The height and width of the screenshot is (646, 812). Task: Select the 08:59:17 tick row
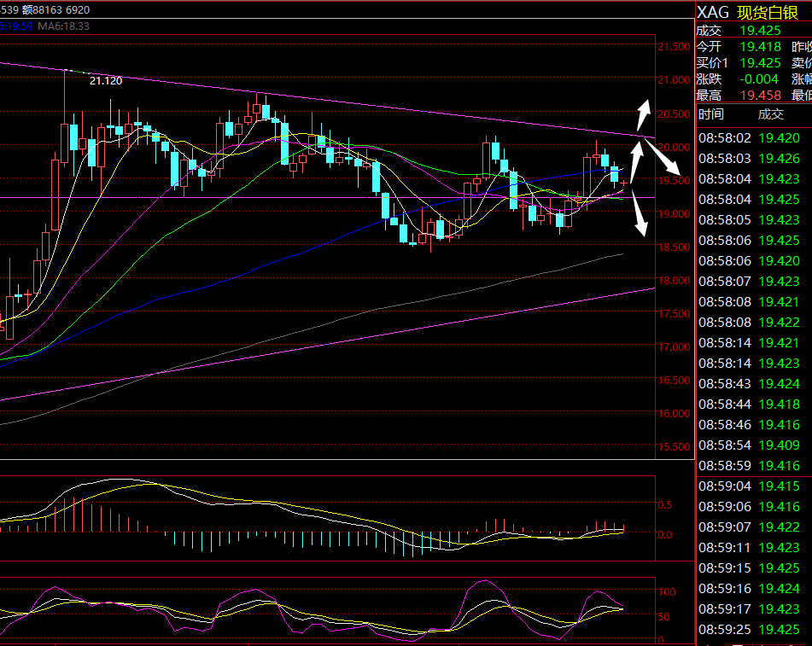pyautogui.click(x=749, y=609)
